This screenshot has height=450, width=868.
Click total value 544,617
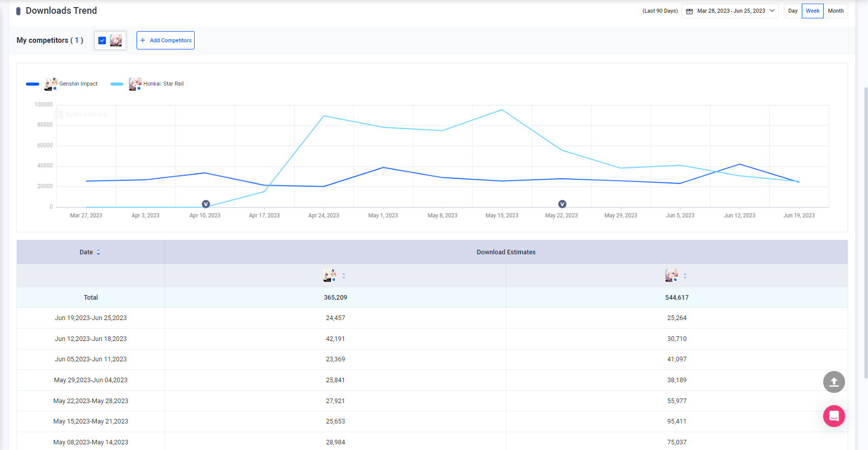click(676, 298)
